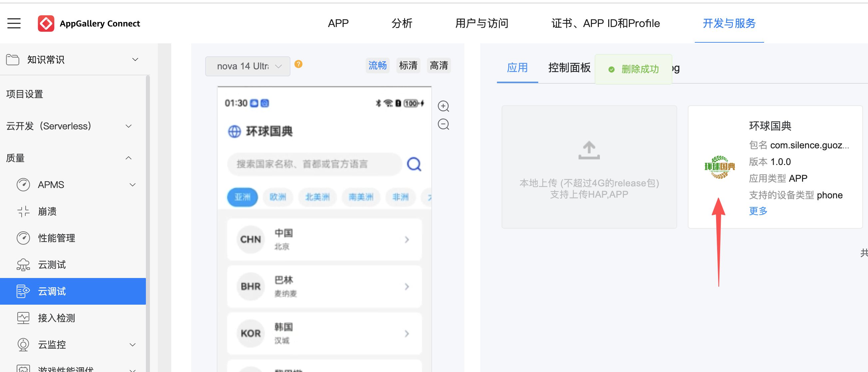868x372 pixels.
Task: Switch to the 应用 tab
Action: [517, 68]
